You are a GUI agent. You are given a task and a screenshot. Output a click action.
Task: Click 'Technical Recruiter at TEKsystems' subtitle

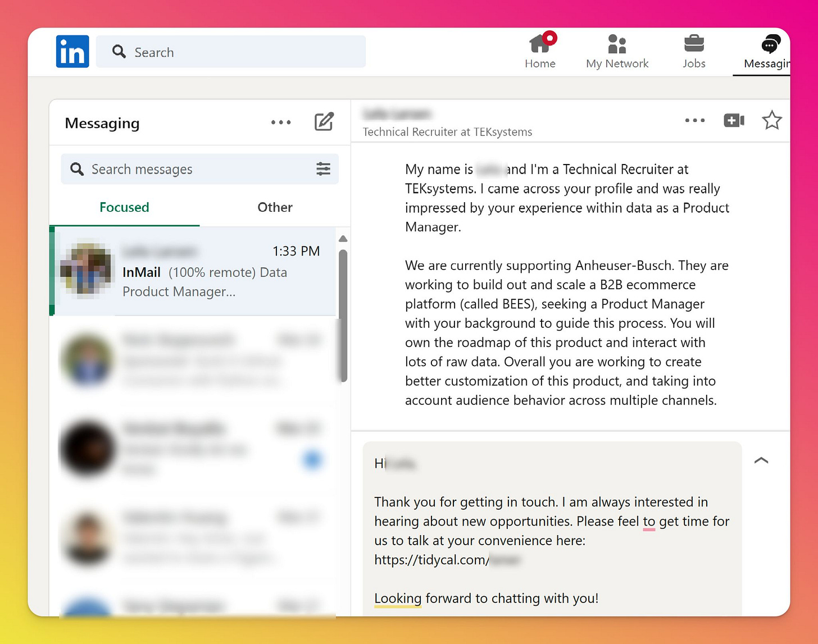(x=447, y=132)
